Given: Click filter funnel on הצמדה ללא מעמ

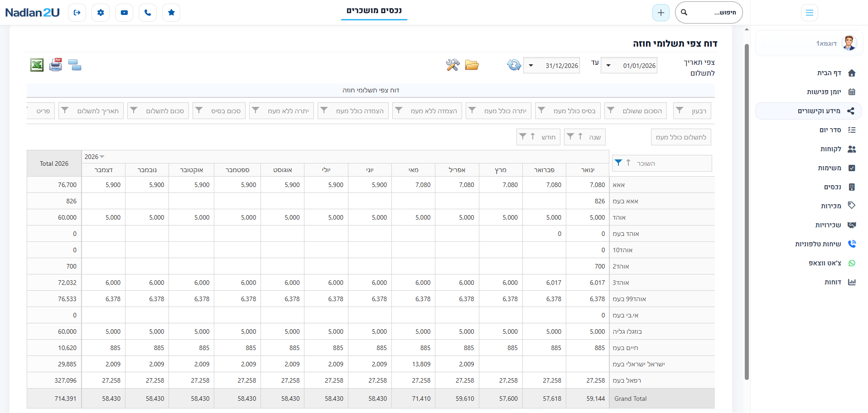Looking at the screenshot, I should pos(399,110).
